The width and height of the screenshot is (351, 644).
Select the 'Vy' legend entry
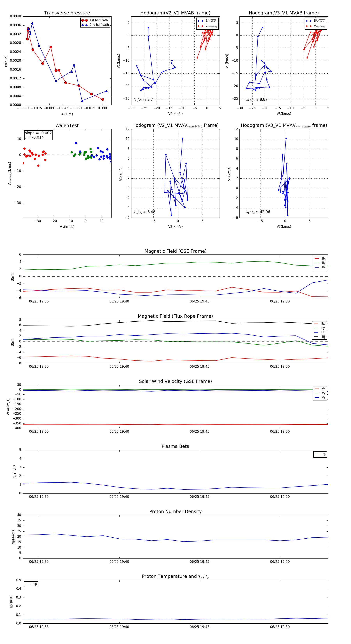coord(320,393)
